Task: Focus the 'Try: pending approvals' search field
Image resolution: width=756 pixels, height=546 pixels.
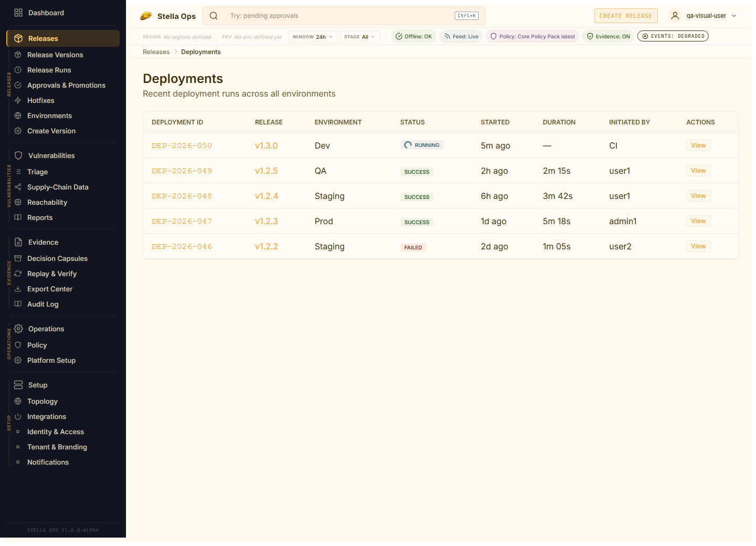Action: pyautogui.click(x=336, y=16)
